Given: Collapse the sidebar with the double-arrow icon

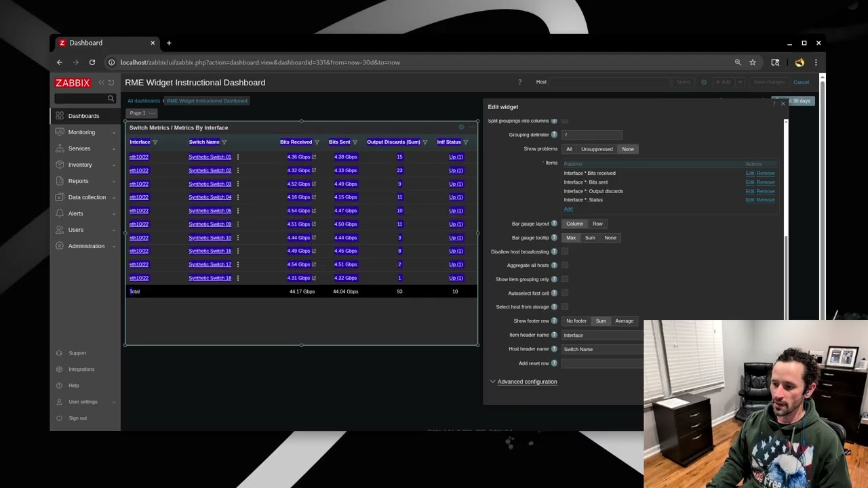Looking at the screenshot, I should pyautogui.click(x=101, y=83).
